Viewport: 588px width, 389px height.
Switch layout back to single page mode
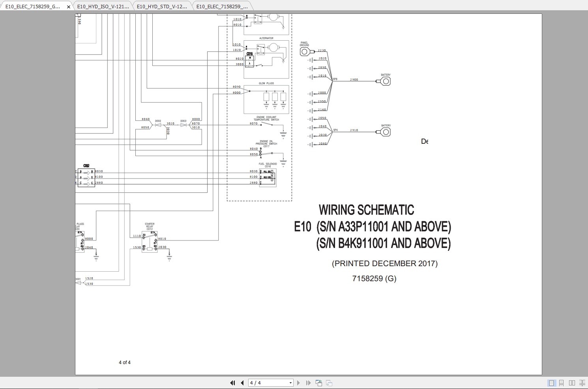click(551, 383)
